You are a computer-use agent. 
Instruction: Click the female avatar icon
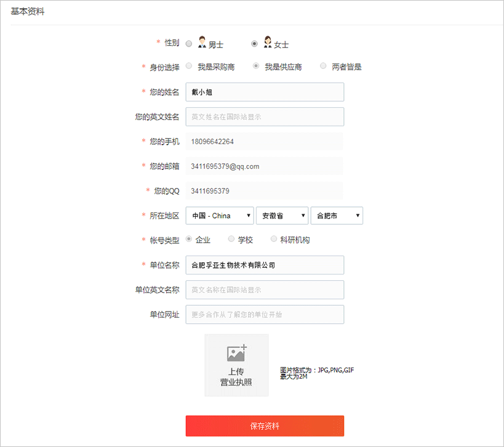pos(268,42)
